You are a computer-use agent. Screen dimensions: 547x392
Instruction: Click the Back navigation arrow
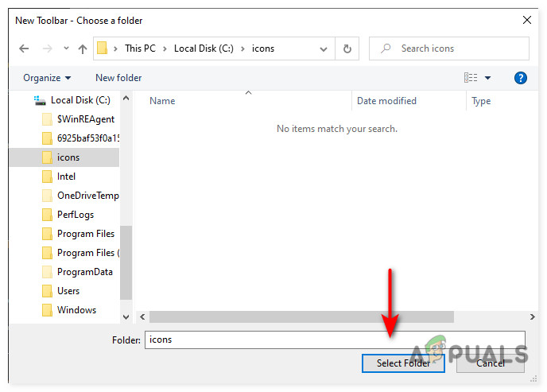(24, 49)
